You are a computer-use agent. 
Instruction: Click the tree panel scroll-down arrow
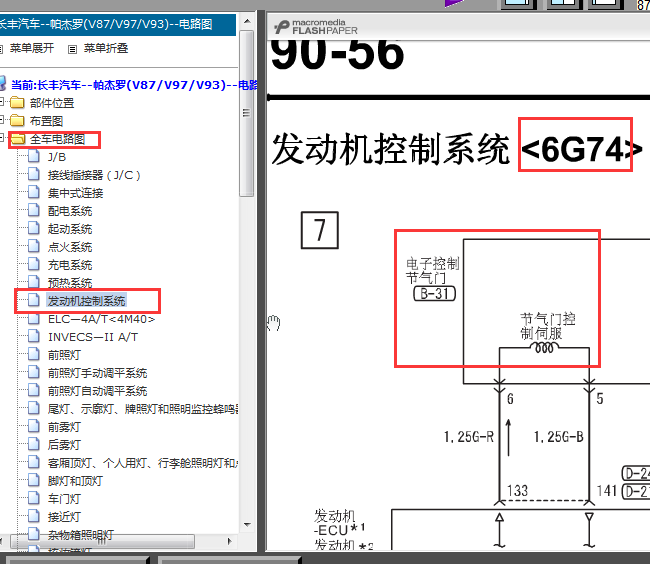tap(247, 525)
